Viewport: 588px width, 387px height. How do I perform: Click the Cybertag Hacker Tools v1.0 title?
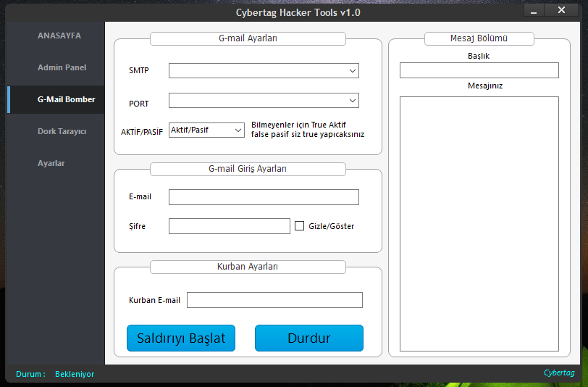click(298, 13)
